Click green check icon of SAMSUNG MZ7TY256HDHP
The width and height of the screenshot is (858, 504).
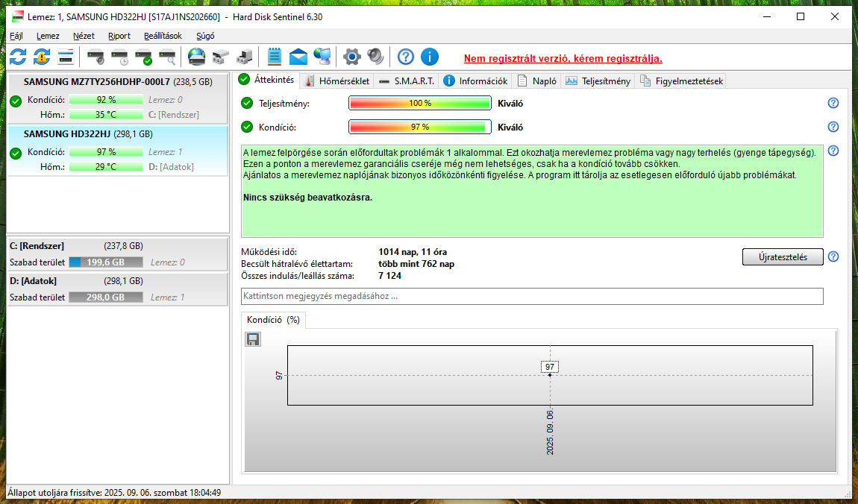coord(16,101)
